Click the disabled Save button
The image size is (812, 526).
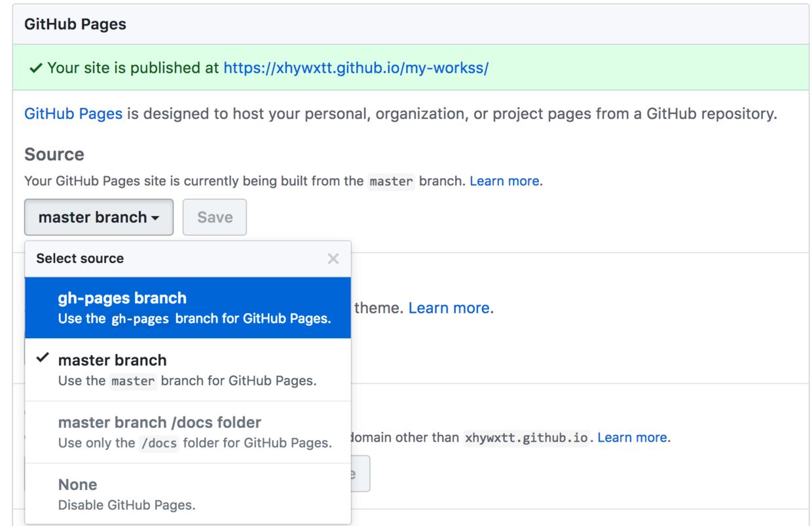tap(215, 217)
